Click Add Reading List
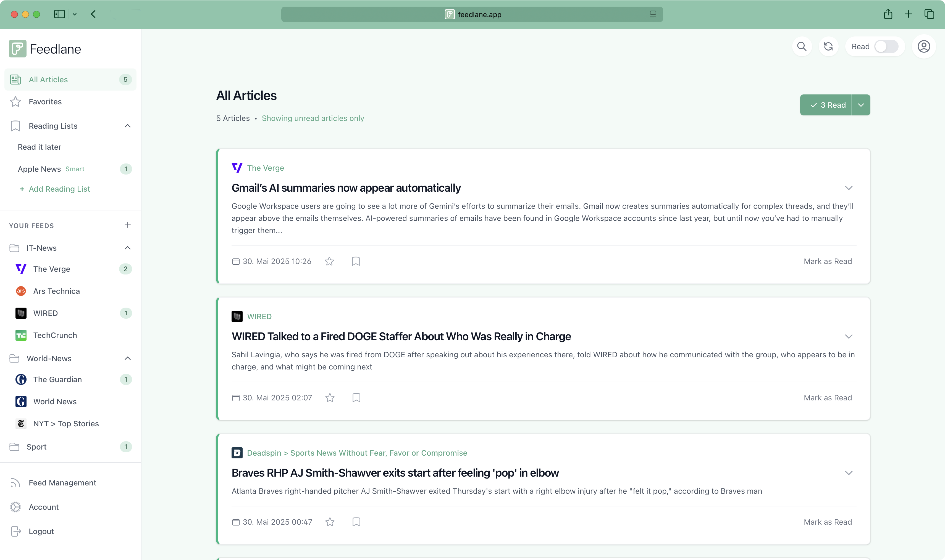Viewport: 945px width, 560px height. click(55, 189)
